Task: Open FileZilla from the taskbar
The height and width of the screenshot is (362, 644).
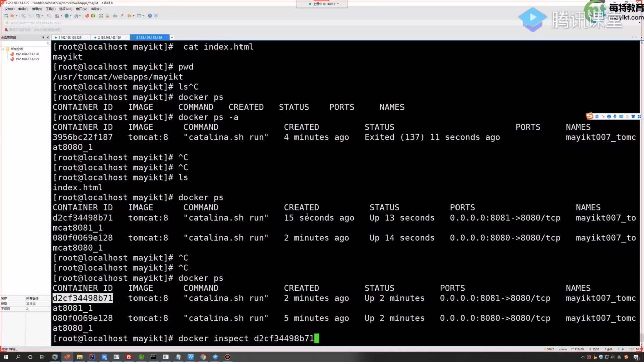Action: pyautogui.click(x=129, y=357)
